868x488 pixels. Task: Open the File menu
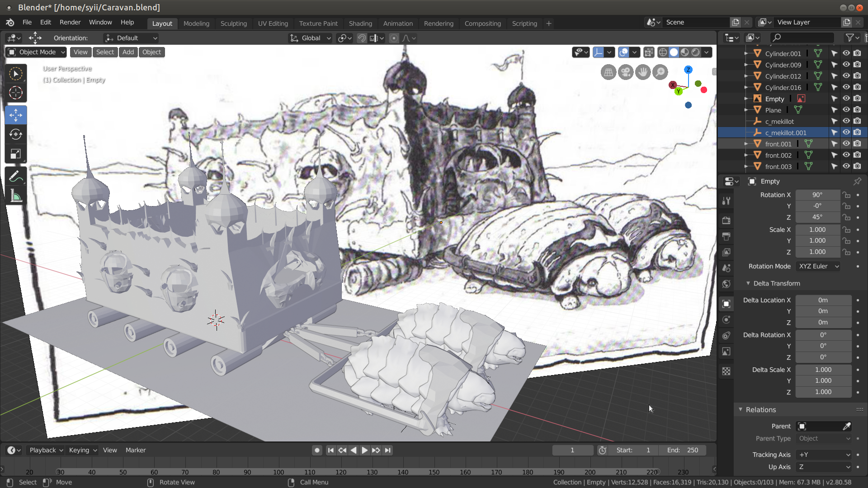[27, 22]
